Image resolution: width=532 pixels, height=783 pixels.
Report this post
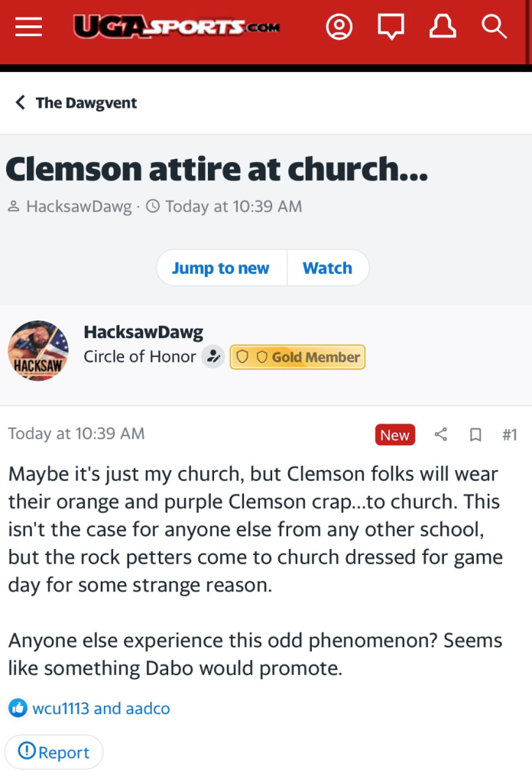tap(54, 752)
